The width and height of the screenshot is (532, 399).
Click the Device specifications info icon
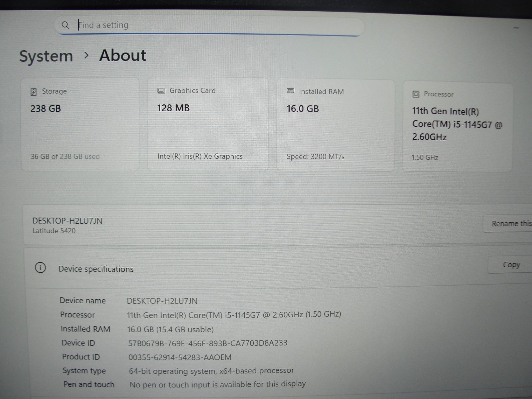40,268
